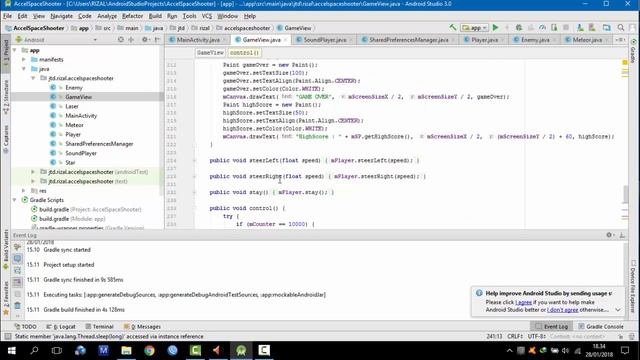The width and height of the screenshot is (640, 360).
Task: Open the Logcat tool window button
Action: [61, 327]
